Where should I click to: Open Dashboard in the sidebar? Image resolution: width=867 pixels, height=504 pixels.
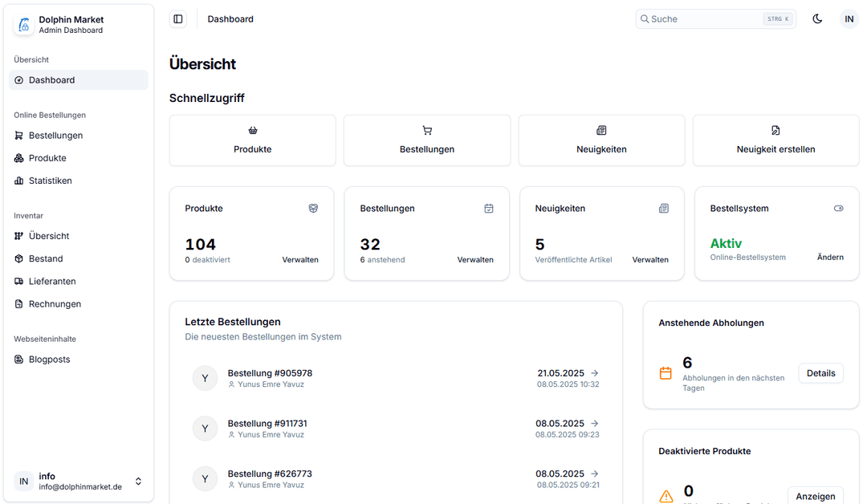79,80
